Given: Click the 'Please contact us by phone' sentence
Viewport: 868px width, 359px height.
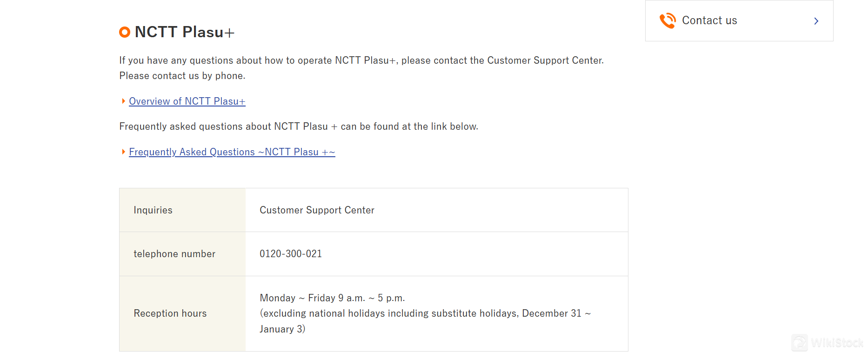Looking at the screenshot, I should [x=182, y=76].
